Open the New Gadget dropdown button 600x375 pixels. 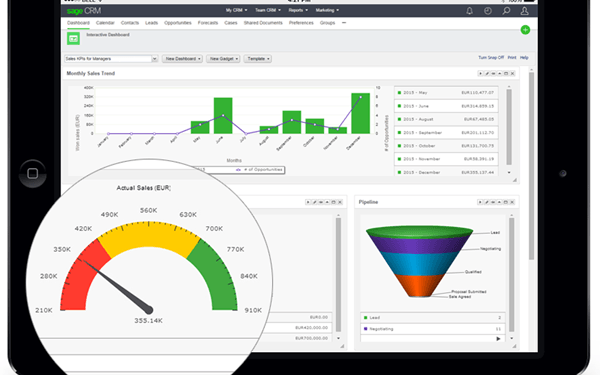[223, 59]
